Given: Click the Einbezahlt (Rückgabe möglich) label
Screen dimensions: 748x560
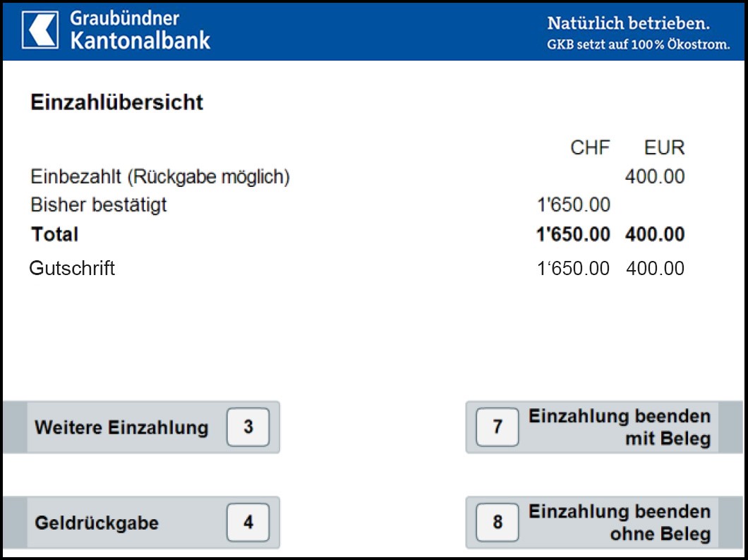Looking at the screenshot, I should click(160, 177).
